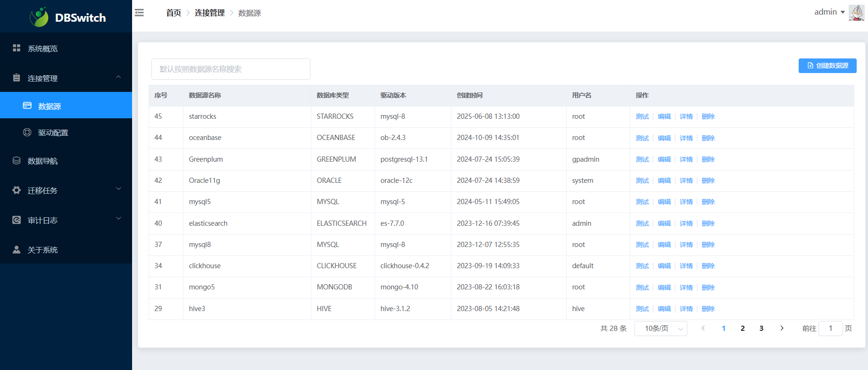Open 数据导航 database icon

pos(17,161)
